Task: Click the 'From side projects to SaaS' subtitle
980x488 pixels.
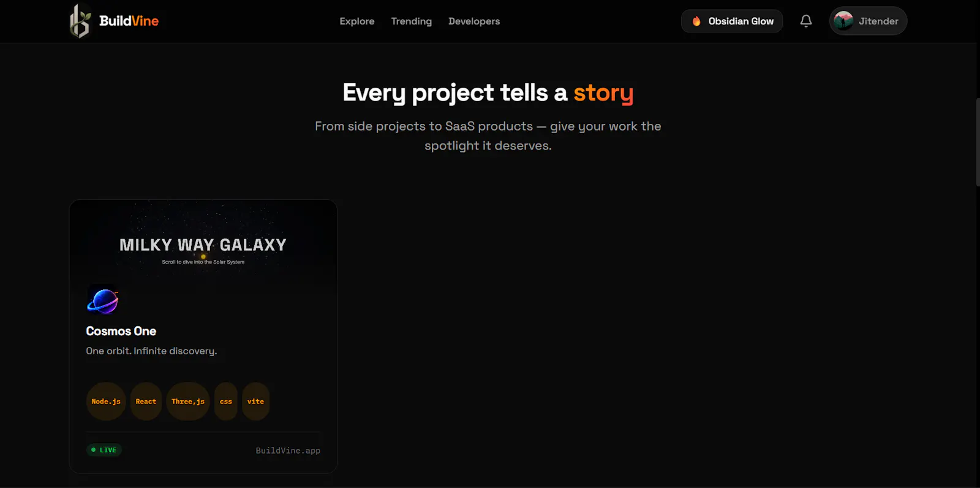Action: pos(488,136)
